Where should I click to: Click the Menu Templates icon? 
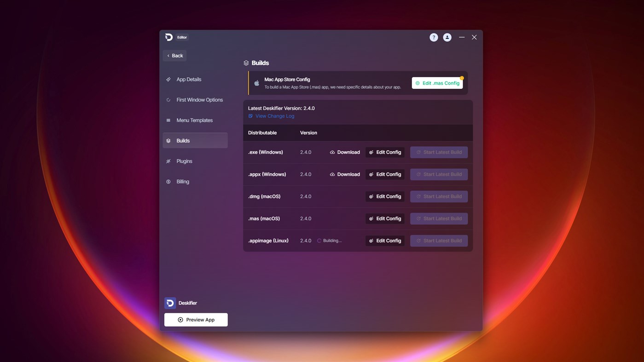click(x=168, y=121)
